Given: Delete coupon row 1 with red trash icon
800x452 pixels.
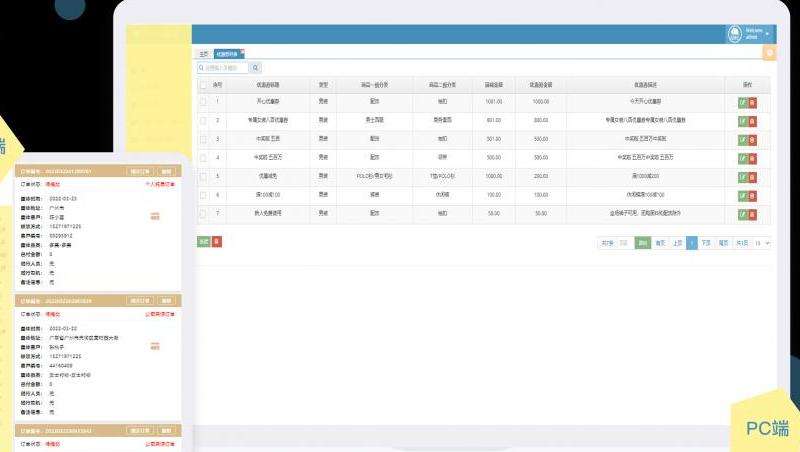Looking at the screenshot, I should [x=752, y=103].
